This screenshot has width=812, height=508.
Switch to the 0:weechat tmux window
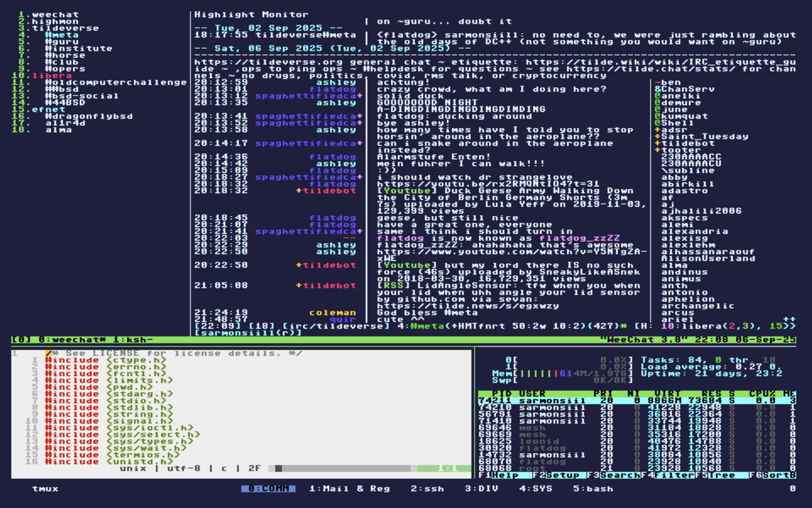tap(72, 339)
